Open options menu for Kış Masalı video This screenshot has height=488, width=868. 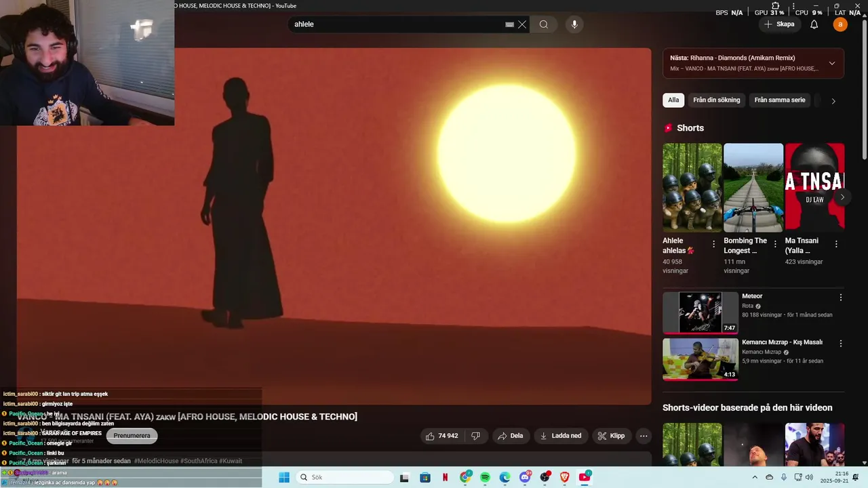click(841, 344)
